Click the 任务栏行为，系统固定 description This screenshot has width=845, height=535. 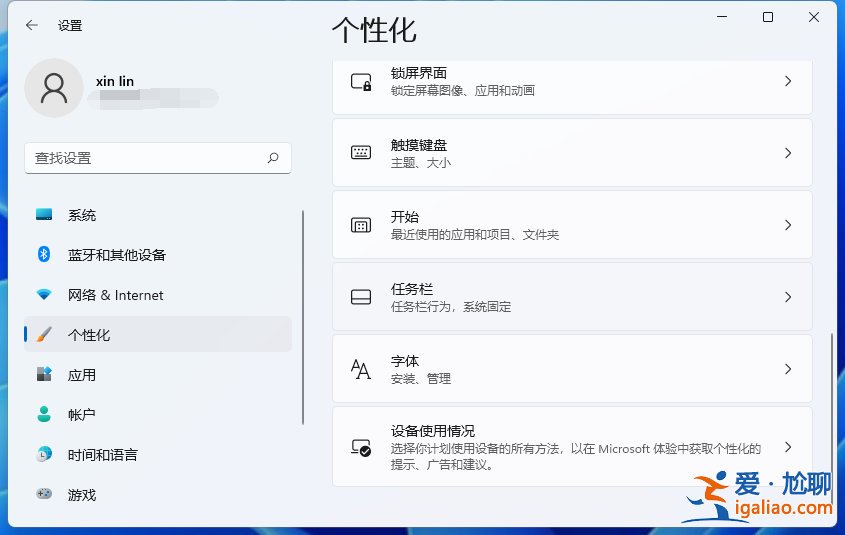[451, 307]
